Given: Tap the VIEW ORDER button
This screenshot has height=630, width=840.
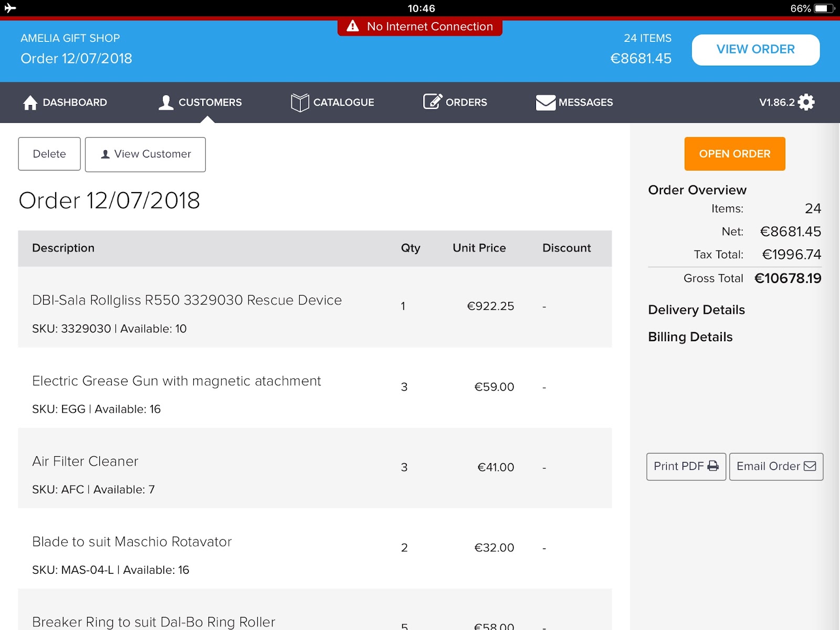Looking at the screenshot, I should click(x=755, y=50).
